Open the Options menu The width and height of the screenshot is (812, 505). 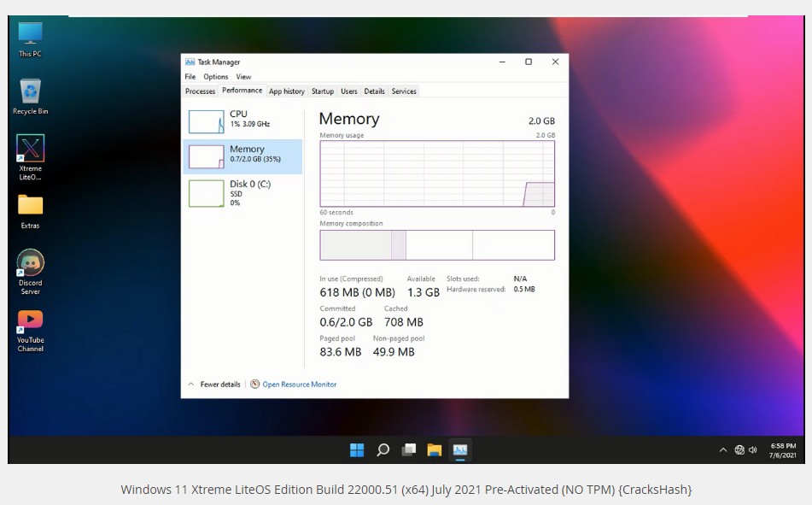[x=215, y=77]
